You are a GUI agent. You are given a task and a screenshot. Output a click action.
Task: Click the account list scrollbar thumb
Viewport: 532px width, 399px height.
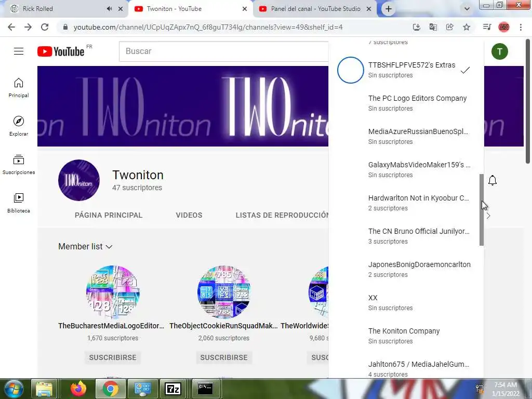point(482,210)
